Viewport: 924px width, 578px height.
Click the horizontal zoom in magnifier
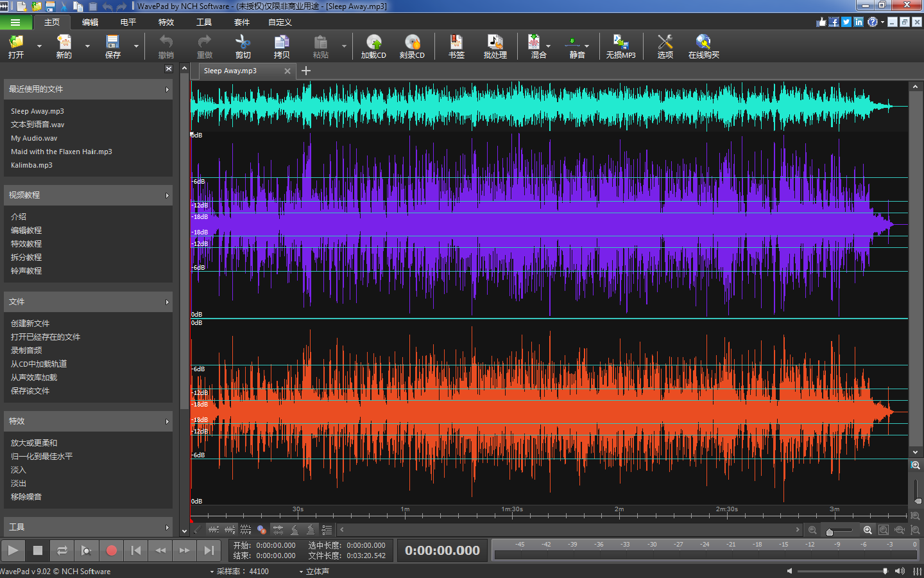868,530
